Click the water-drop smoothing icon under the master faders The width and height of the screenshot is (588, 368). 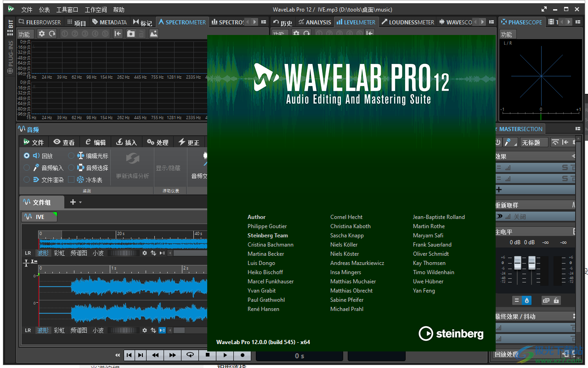526,301
